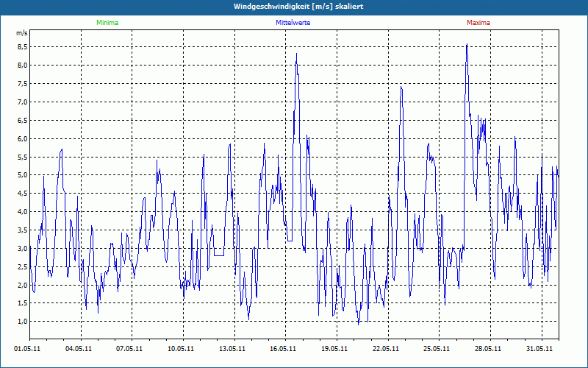Click the 6,0 y-axis value
The image size is (588, 368).
coord(23,139)
